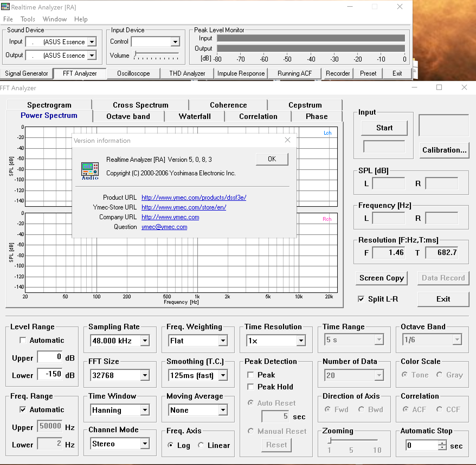Uncheck Automatic frequency range checkbox
476x465 pixels.
pyautogui.click(x=23, y=409)
